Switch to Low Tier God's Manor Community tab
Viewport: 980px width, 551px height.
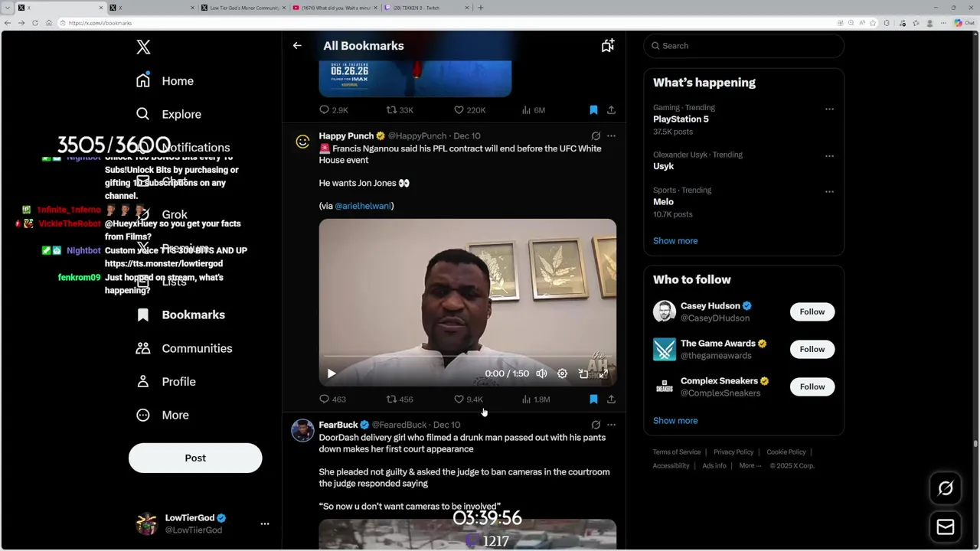point(243,8)
